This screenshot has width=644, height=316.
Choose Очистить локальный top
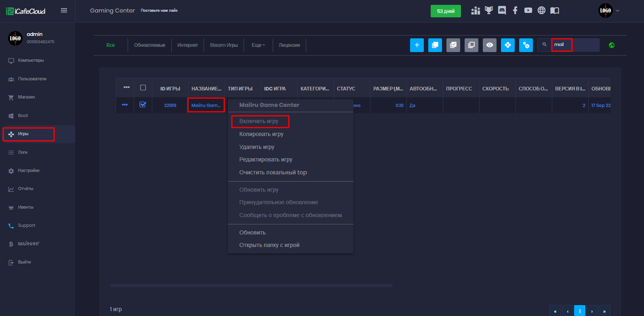[273, 172]
